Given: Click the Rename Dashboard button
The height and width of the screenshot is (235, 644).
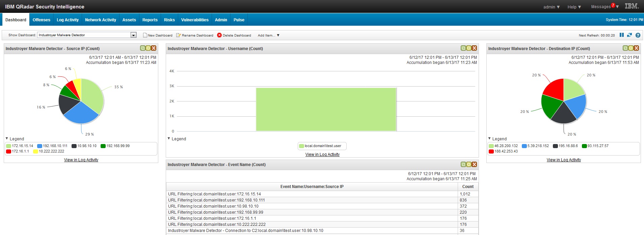Looking at the screenshot, I should (x=195, y=35).
